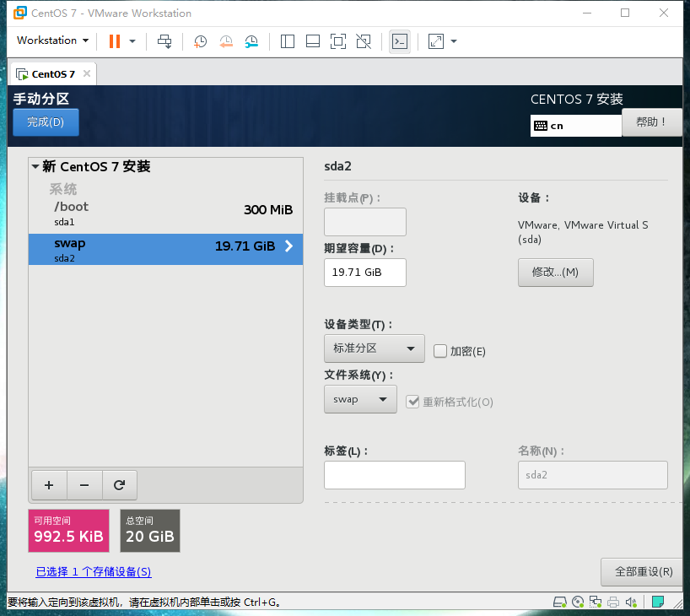Viewport: 690px width, 616px height.
Task: Uncheck the 重新格式化(O) reformat checkbox
Action: pyautogui.click(x=412, y=402)
